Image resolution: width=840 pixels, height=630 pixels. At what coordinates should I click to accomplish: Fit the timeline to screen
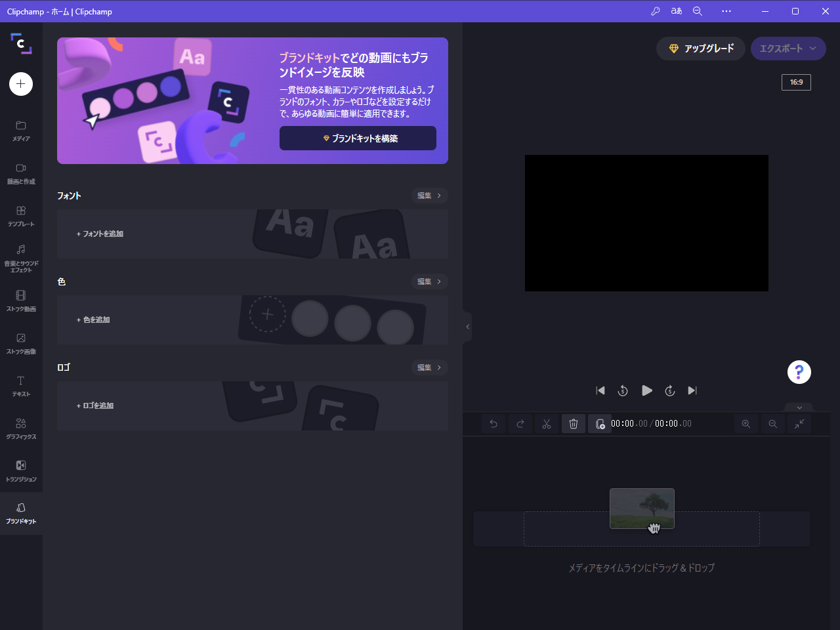(x=799, y=424)
